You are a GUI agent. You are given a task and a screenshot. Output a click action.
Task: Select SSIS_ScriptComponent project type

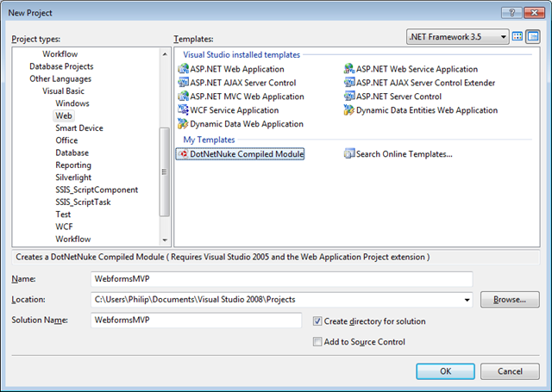pos(97,190)
